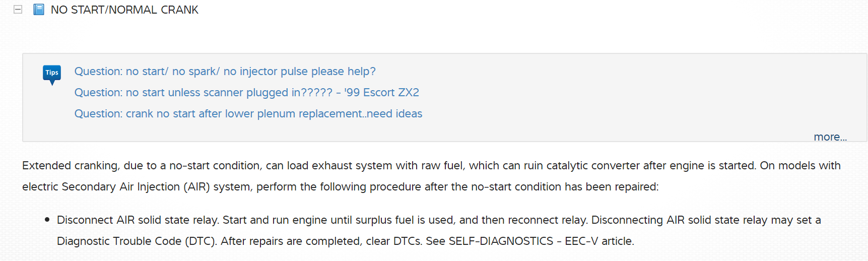The height and width of the screenshot is (261, 868).
Task: Click the "Diagnostic Trouble Code (DTC)" text
Action: (137, 241)
